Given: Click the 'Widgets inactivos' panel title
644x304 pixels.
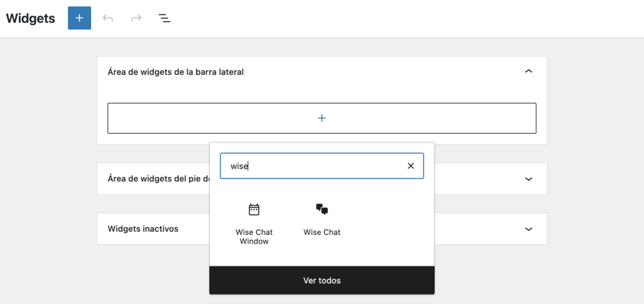Looking at the screenshot, I should point(143,229).
